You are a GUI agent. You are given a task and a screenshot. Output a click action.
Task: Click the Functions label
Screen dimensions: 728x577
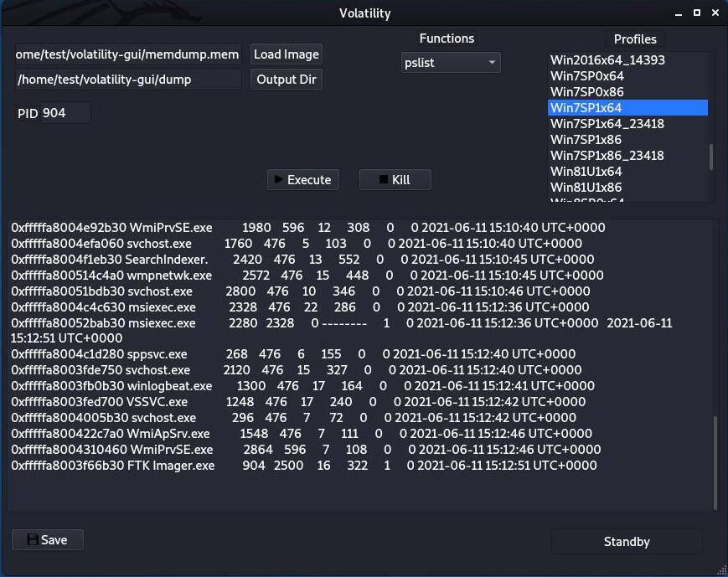pos(447,39)
